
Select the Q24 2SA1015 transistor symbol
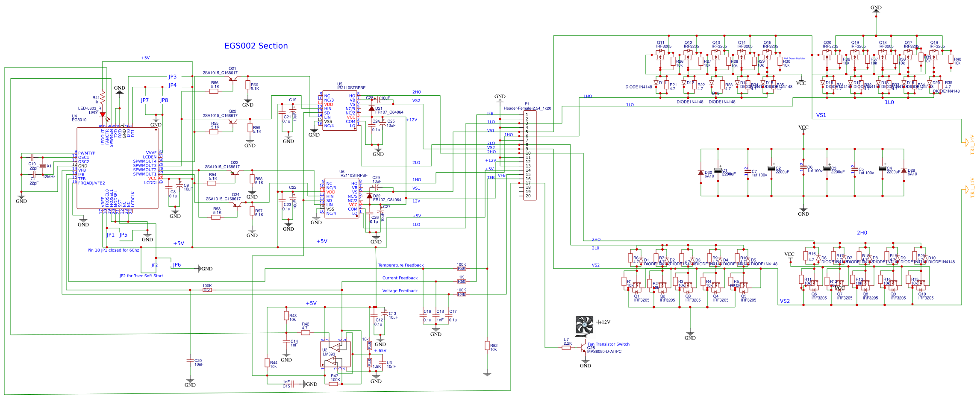click(237, 205)
